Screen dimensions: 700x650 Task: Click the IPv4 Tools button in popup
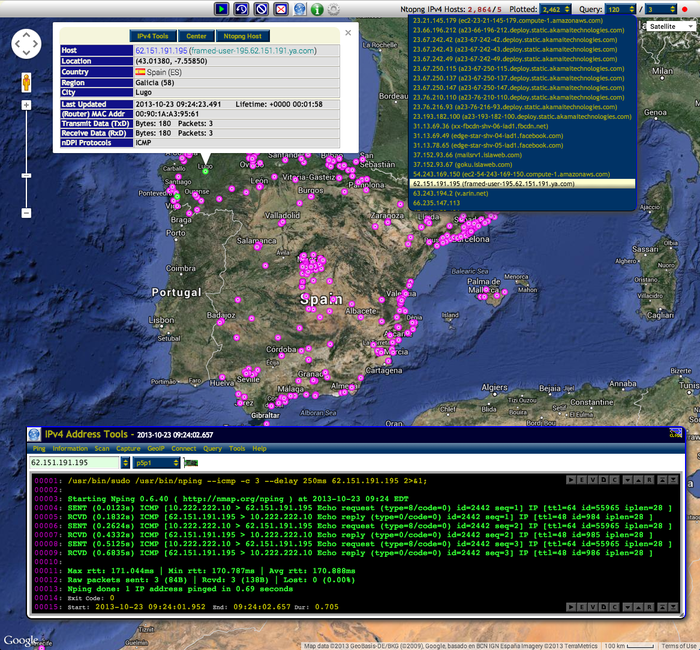point(153,35)
